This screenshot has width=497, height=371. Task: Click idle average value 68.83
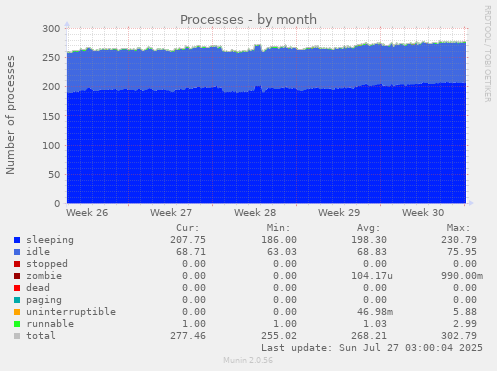click(372, 252)
